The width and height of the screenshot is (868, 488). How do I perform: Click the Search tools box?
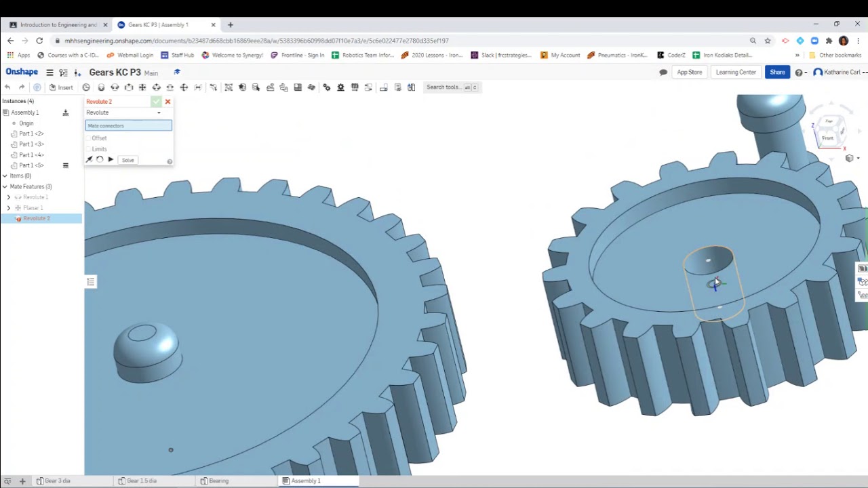coord(452,87)
